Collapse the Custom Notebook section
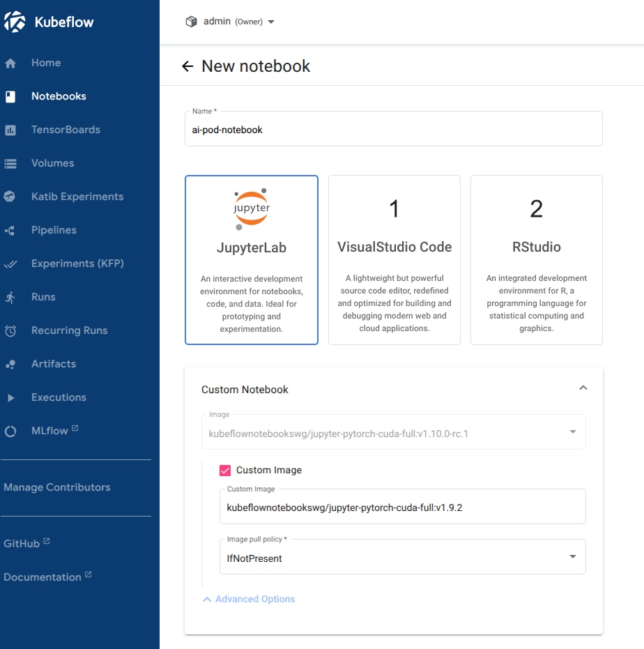 pyautogui.click(x=583, y=388)
